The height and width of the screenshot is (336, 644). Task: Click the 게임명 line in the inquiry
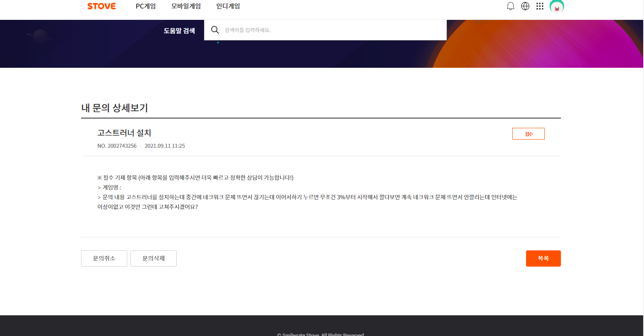point(109,187)
